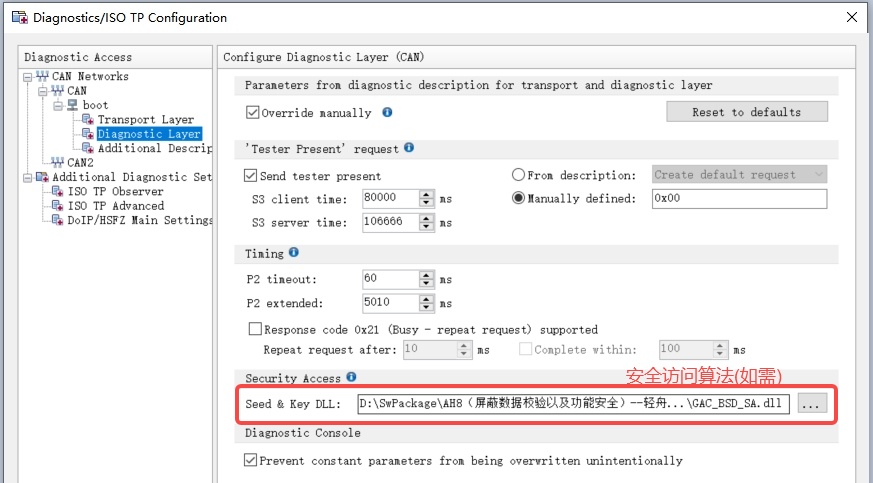Select the CAN2 network entry
This screenshot has height=483, width=873.
(x=80, y=163)
